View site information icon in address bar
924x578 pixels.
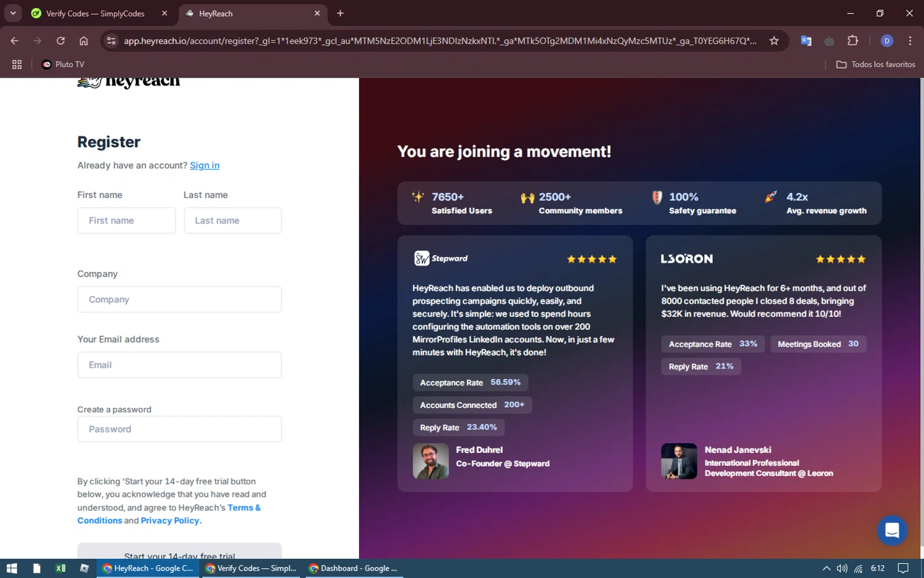tap(111, 41)
